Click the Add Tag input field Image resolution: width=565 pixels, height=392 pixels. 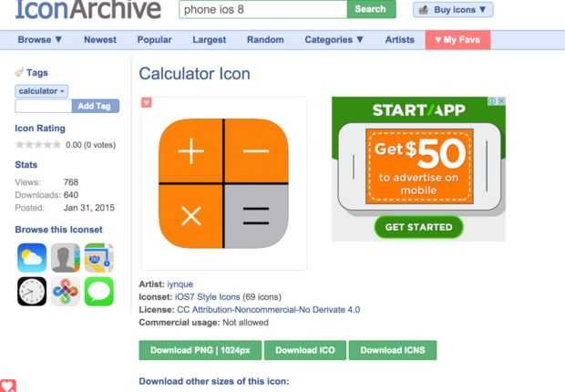[43, 106]
